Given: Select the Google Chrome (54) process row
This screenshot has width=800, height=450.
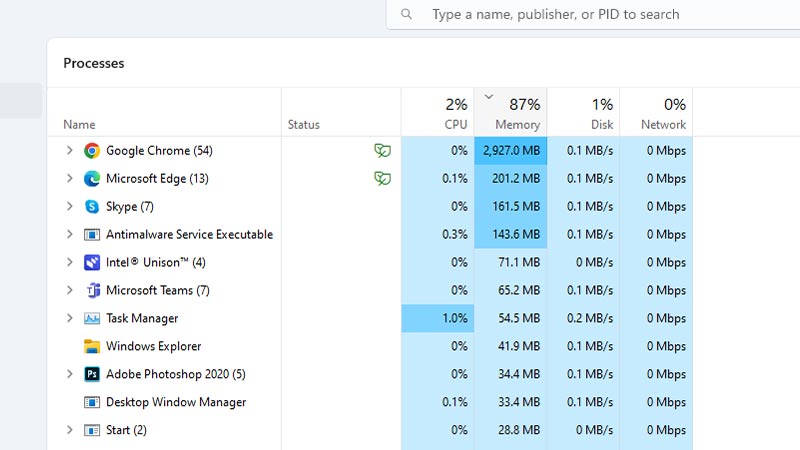Looking at the screenshot, I should 370,151.
